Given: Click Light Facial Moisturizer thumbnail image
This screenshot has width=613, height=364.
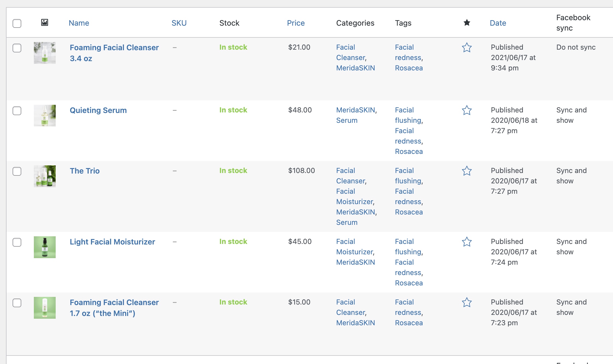Looking at the screenshot, I should click(x=44, y=247).
